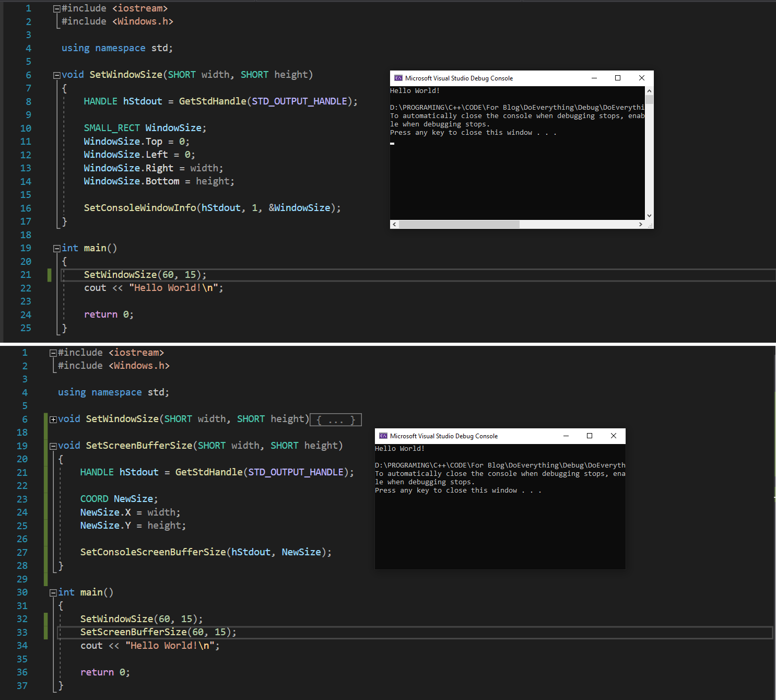This screenshot has height=700, width=776.
Task: Click right arrow of console horizontal scrollbar
Action: pyautogui.click(x=641, y=224)
